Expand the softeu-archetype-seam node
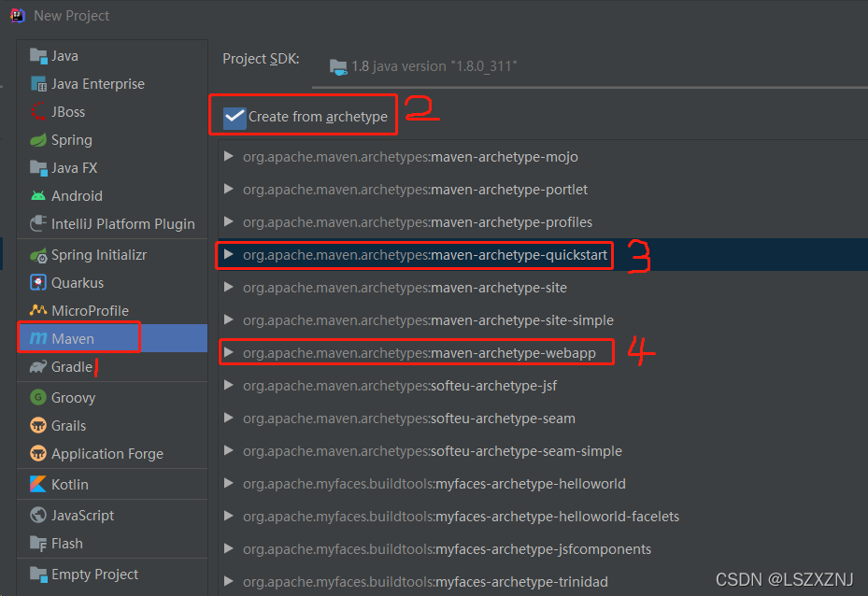 tap(229, 418)
